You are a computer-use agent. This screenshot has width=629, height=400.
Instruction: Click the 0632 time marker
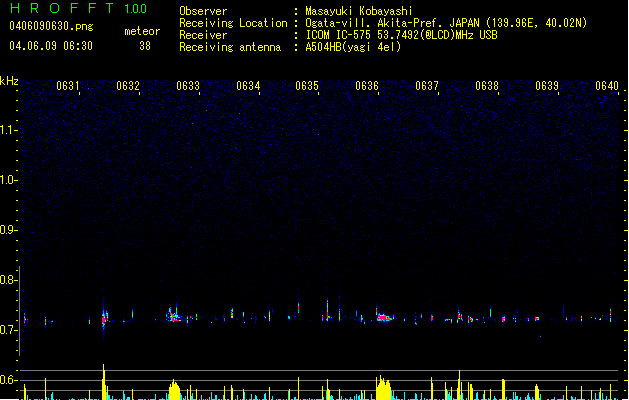(128, 85)
